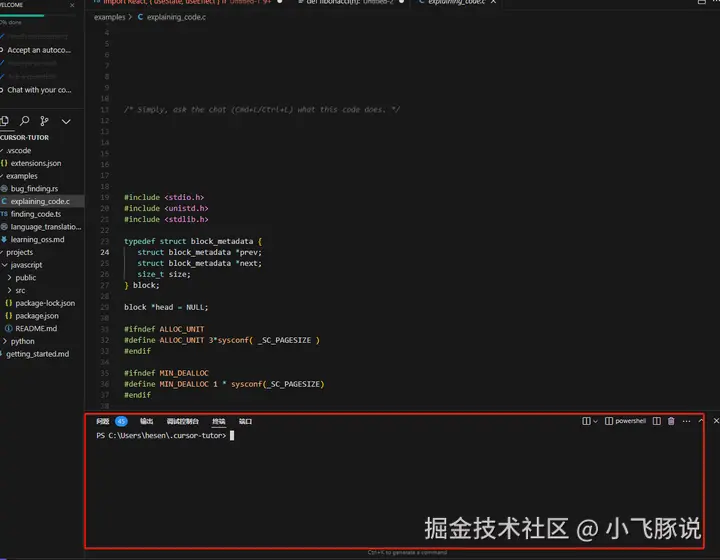Switch to the 问题 (Problems) panel tab
The image size is (720, 560).
tap(103, 421)
